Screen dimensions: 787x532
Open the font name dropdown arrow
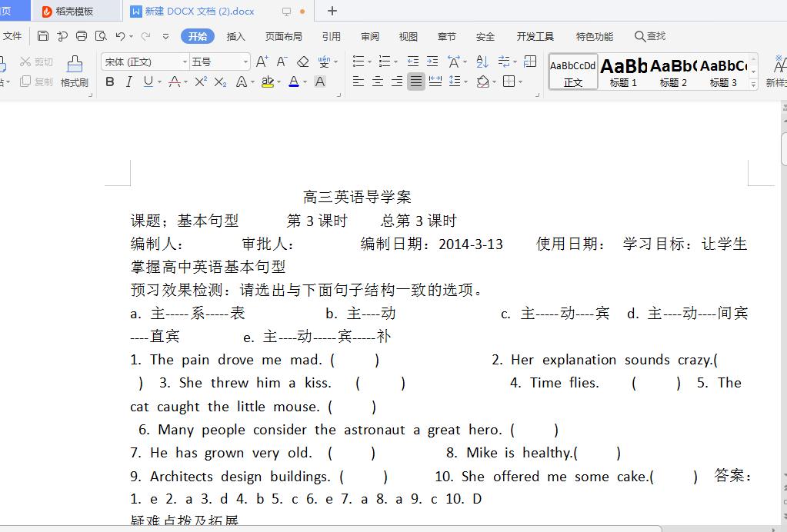click(x=185, y=62)
